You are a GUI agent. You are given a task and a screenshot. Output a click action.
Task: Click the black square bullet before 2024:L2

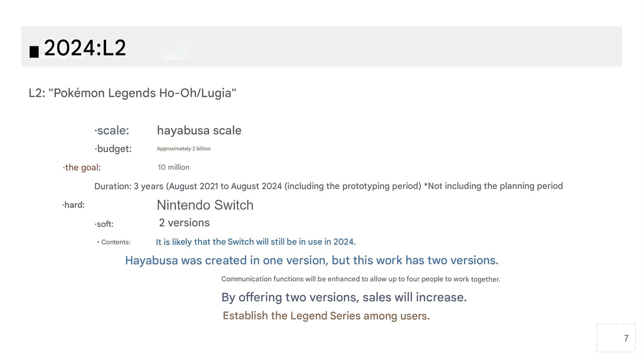tap(34, 52)
